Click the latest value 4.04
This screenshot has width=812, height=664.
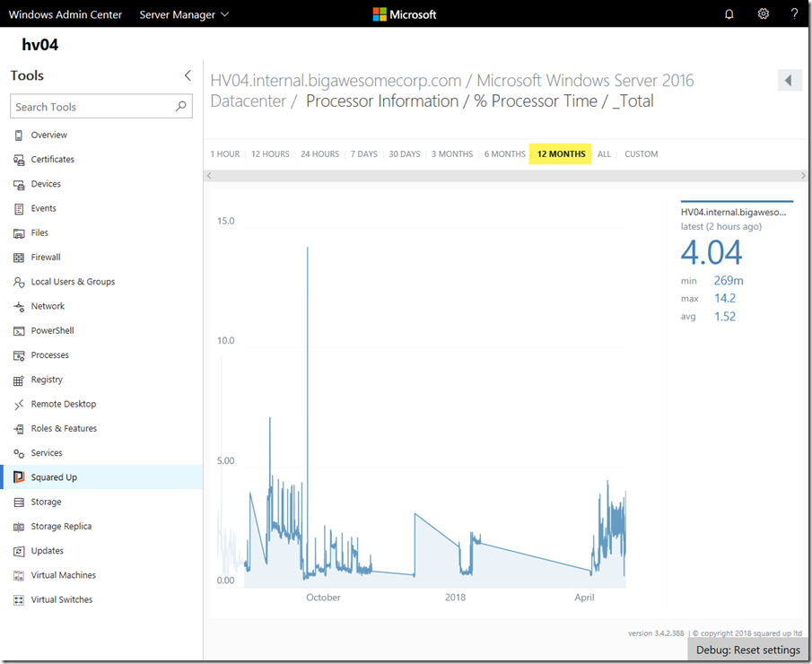coord(711,253)
